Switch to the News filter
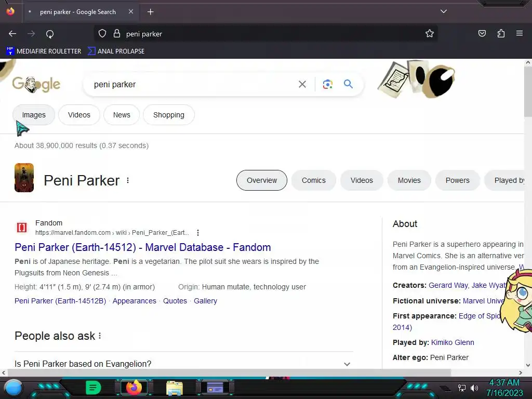The height and width of the screenshot is (399, 532). (122, 115)
